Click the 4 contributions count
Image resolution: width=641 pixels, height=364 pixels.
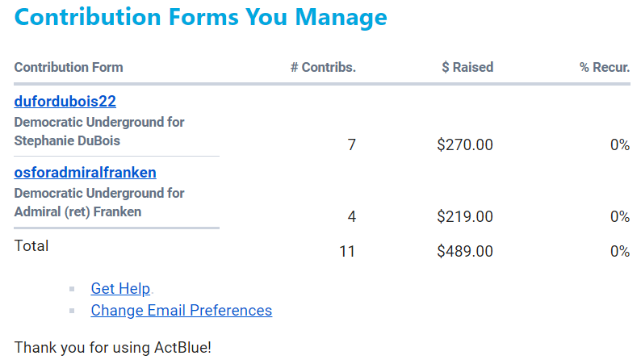click(x=351, y=216)
